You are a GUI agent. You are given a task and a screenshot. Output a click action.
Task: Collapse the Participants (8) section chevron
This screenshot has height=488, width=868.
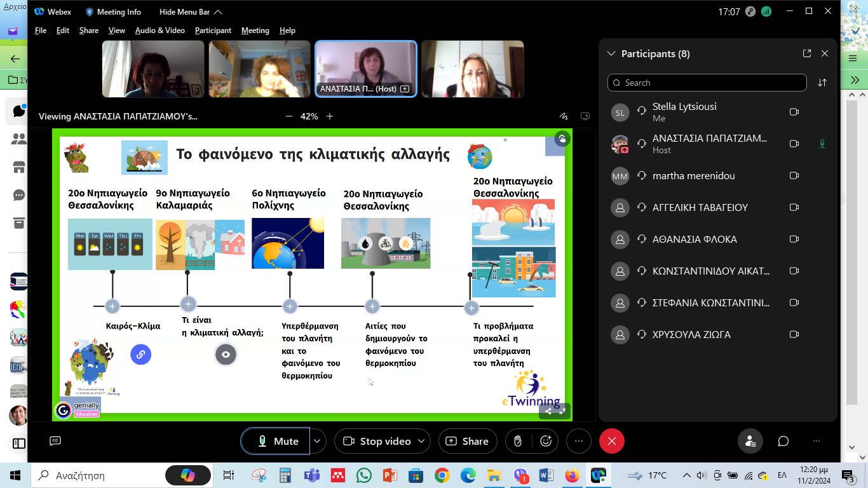611,54
